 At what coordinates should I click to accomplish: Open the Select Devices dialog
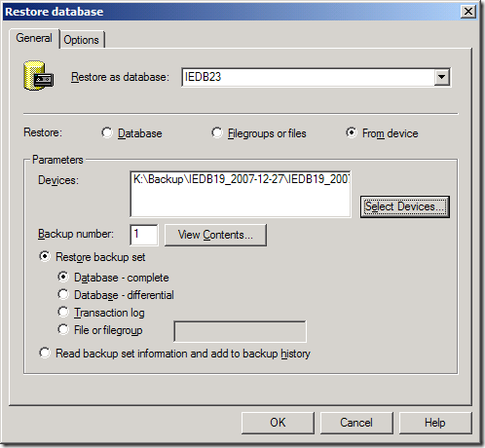click(x=405, y=206)
